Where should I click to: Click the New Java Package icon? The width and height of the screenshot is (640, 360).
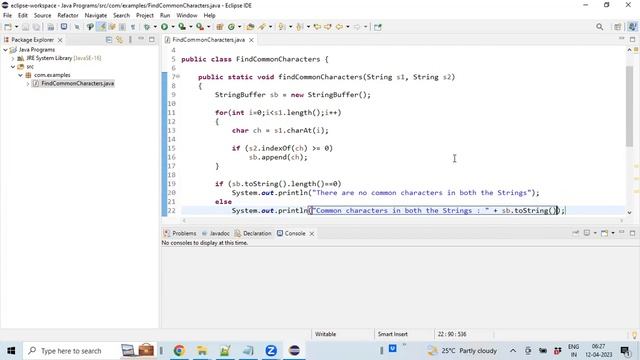click(220, 27)
